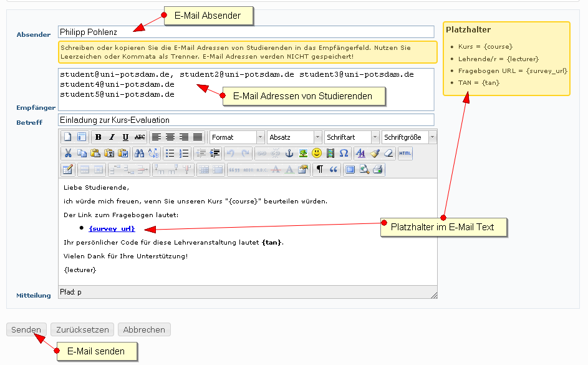The image size is (588, 365).
Task: Insert an anchor using the anchor icon
Action: pyautogui.click(x=289, y=153)
